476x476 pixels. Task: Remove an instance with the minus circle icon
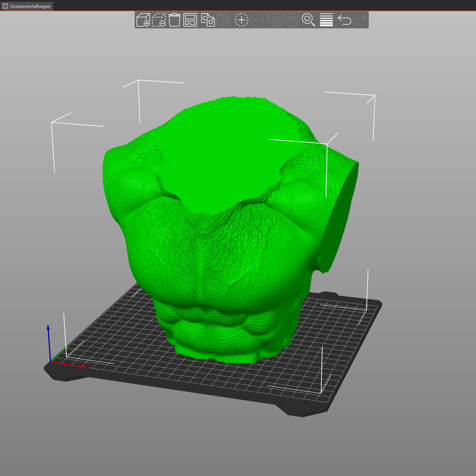257,20
